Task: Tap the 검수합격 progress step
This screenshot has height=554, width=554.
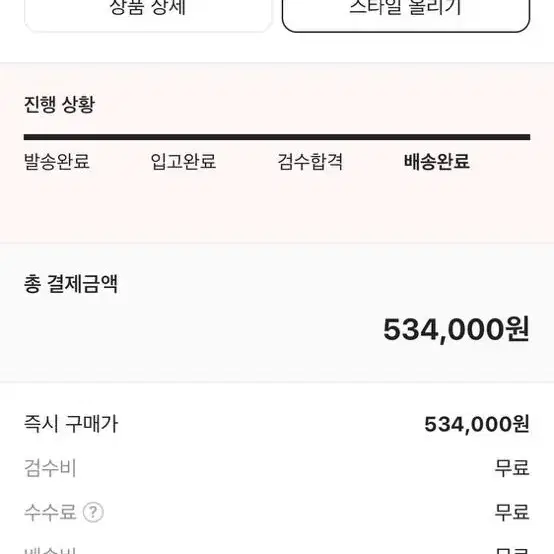Action: [x=310, y=162]
